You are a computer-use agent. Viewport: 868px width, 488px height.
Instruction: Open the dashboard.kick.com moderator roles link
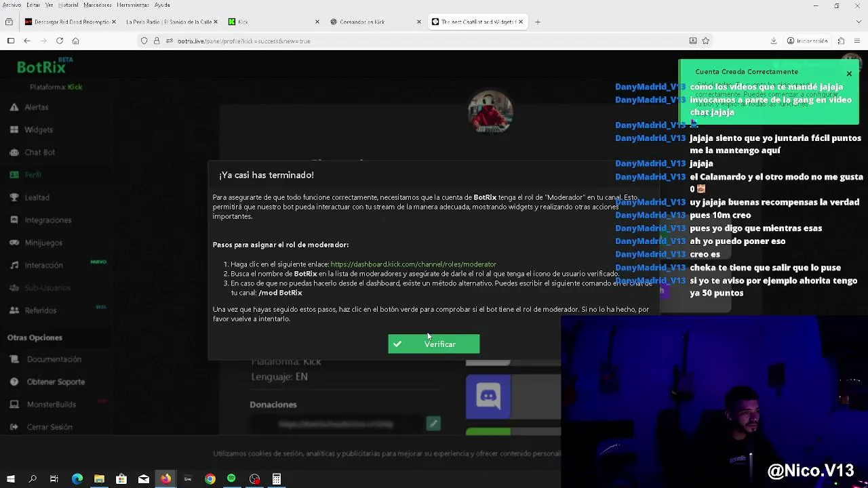(x=413, y=264)
